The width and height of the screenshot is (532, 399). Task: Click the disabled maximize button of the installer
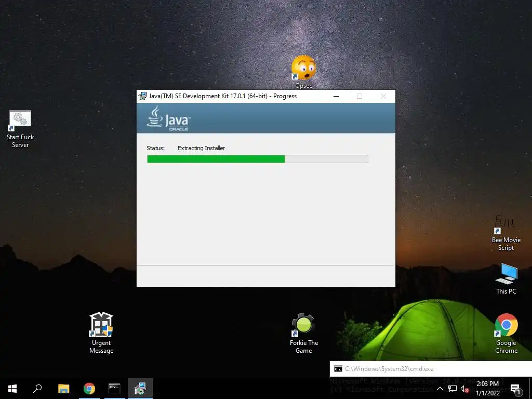(360, 96)
